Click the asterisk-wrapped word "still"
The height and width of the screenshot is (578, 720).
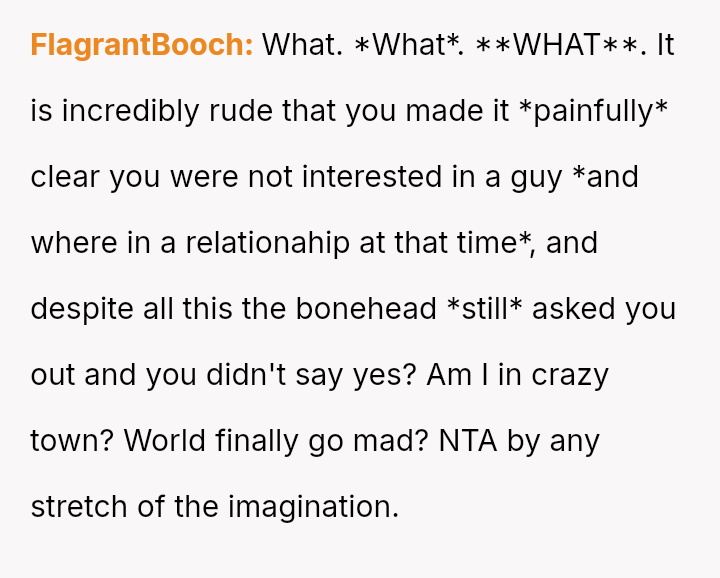coord(486,309)
